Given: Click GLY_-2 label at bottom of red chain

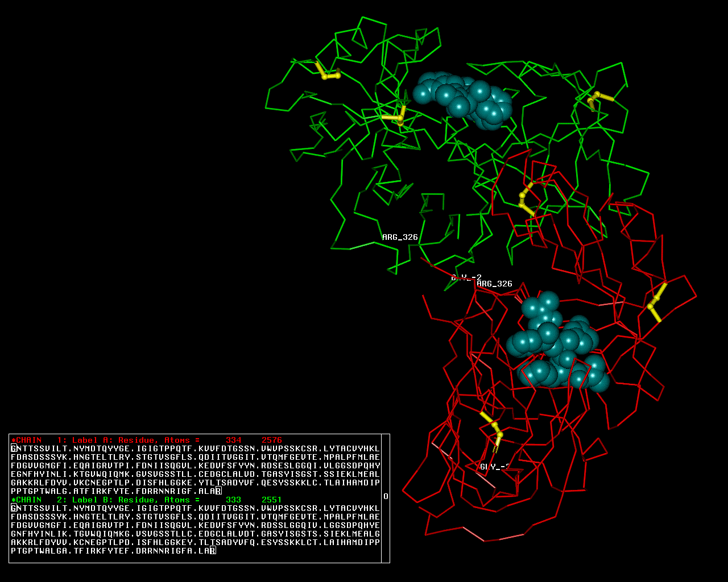Looking at the screenshot, I should click(x=494, y=467).
